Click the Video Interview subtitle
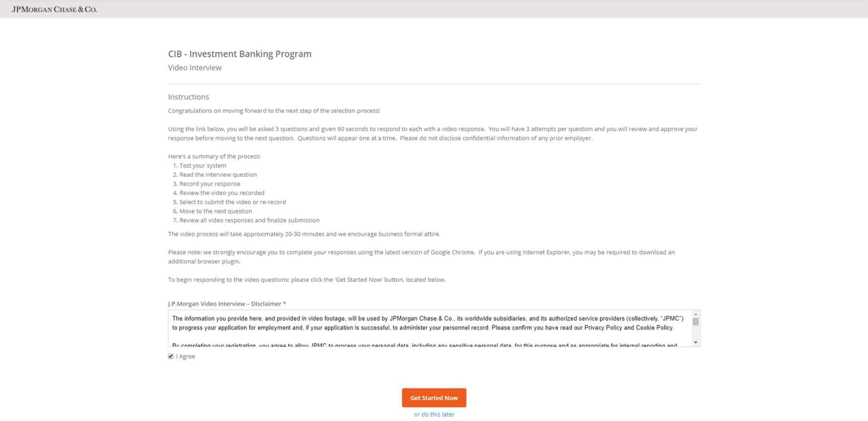Viewport: 868px width, 421px height. 195,68
